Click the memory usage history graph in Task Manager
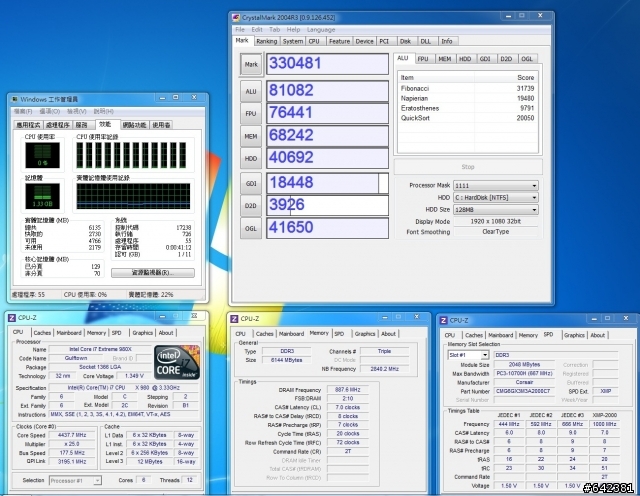This screenshot has width=640, height=496. click(133, 196)
